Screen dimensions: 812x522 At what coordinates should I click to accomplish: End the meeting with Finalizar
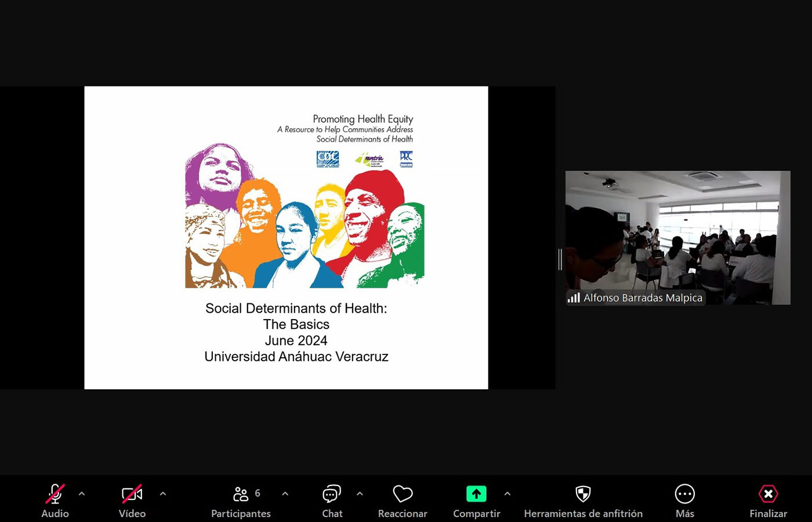(x=768, y=501)
